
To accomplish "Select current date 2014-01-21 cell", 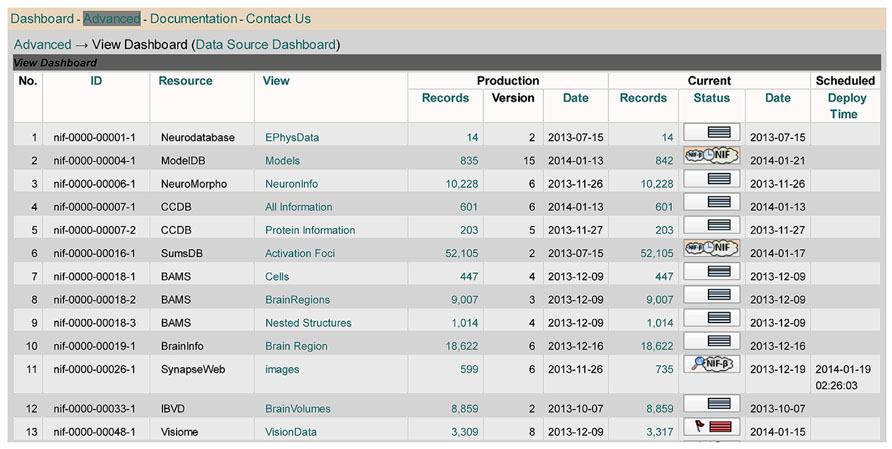I will point(778,160).
